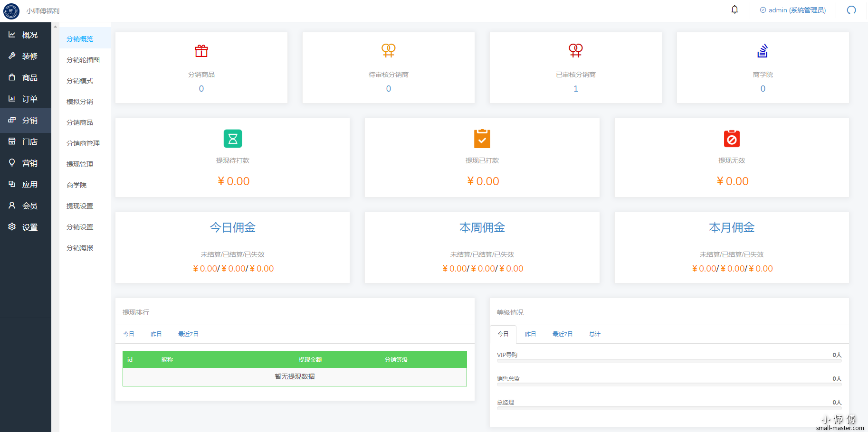Open 分销设置 in the submenu

pos(80,227)
